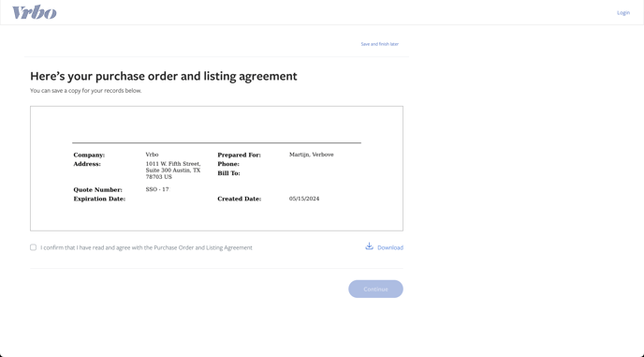This screenshot has height=357, width=644.
Task: Click the Company value Vrbo in document
Action: (x=152, y=155)
